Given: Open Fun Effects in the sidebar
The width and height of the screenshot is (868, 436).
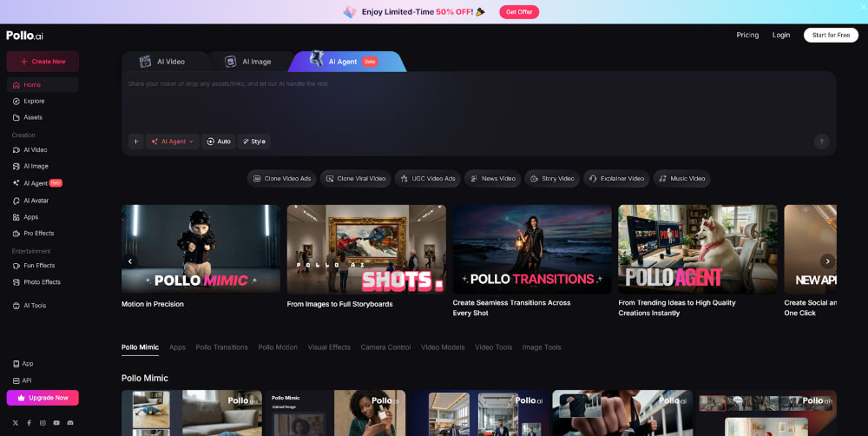Looking at the screenshot, I should tap(43, 266).
